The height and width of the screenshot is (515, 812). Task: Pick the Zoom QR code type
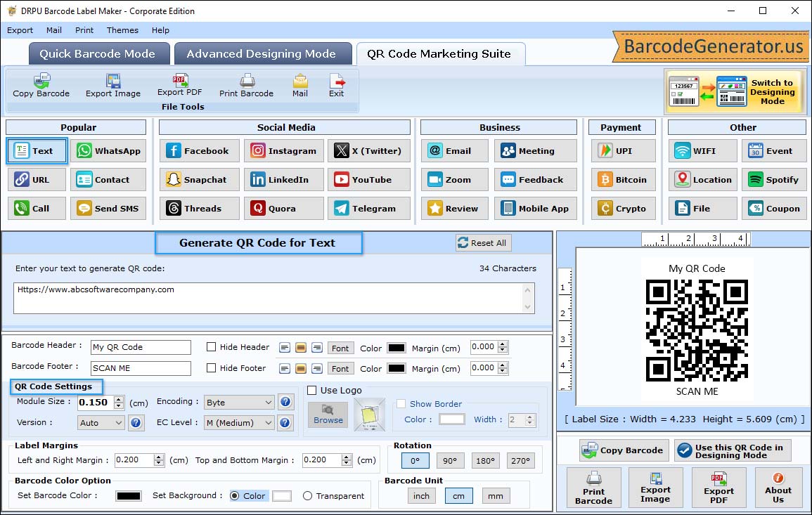click(455, 180)
